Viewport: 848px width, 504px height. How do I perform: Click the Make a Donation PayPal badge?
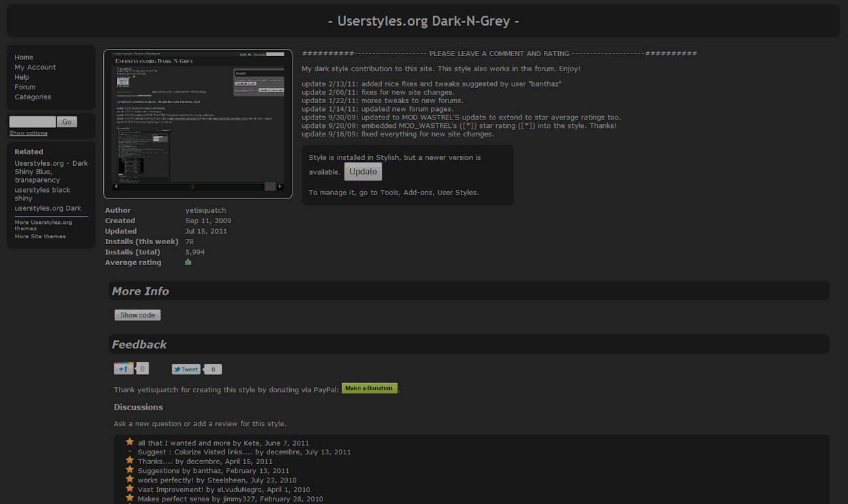[369, 387]
